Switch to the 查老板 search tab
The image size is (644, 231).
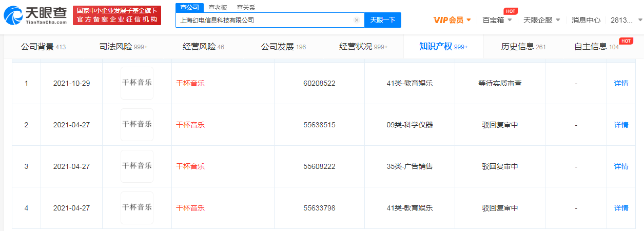click(x=218, y=7)
